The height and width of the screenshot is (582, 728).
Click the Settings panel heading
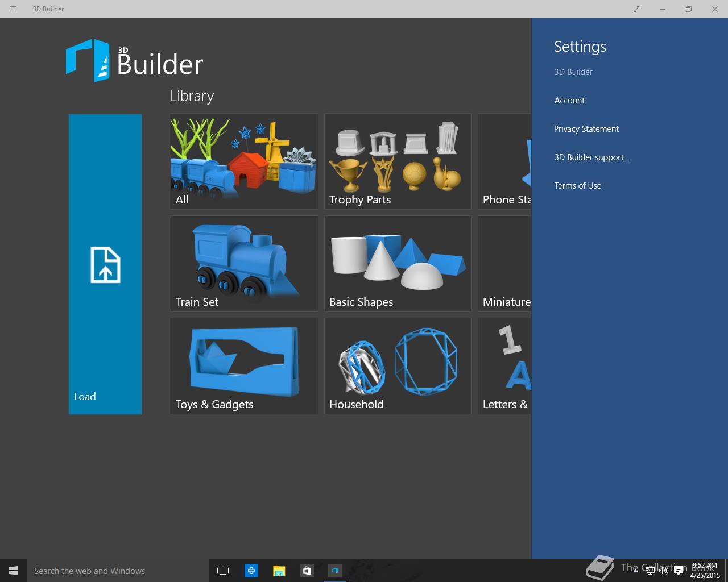580,47
